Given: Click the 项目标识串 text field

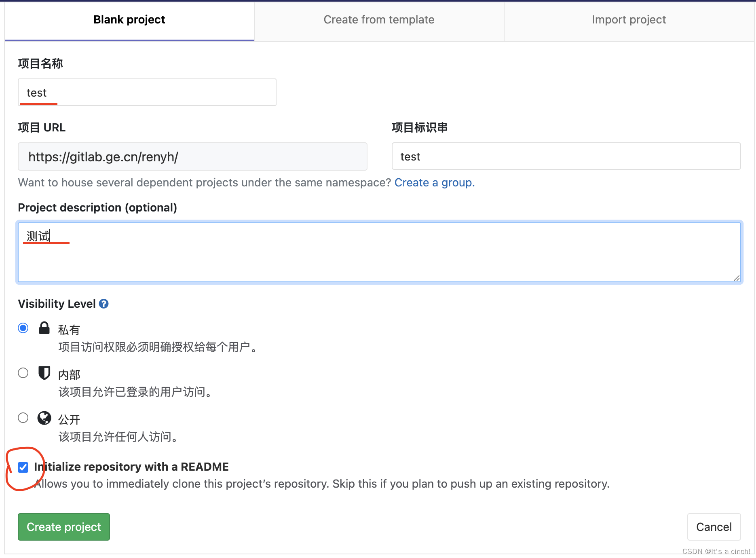Looking at the screenshot, I should (566, 156).
